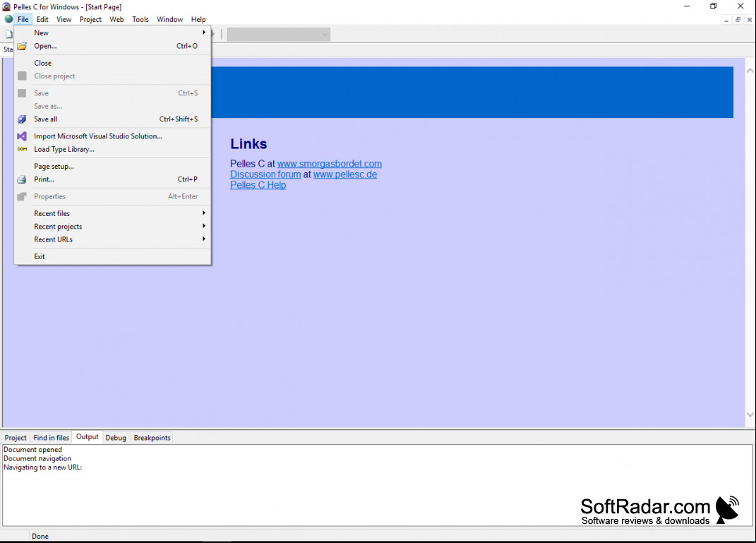Image resolution: width=756 pixels, height=543 pixels.
Task: Open the Tools menu
Action: coord(140,19)
